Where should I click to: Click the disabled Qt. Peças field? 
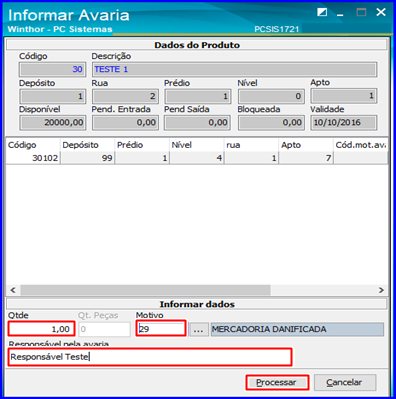(x=105, y=329)
